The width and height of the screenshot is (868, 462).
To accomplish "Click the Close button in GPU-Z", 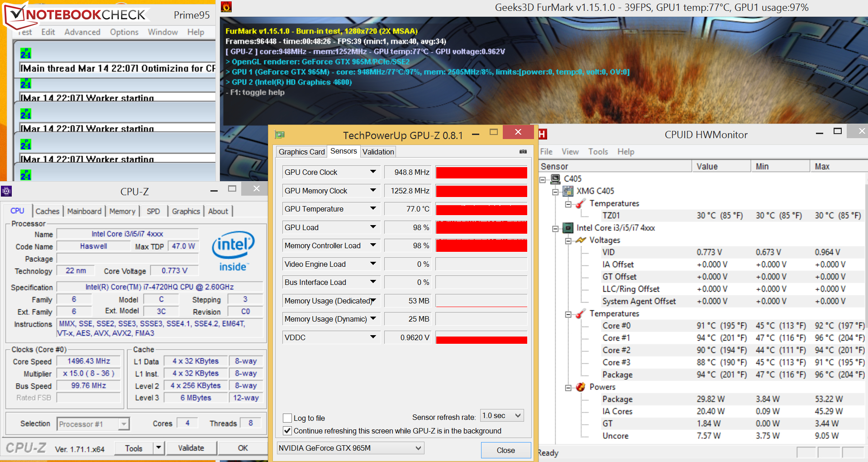I will pos(506,450).
